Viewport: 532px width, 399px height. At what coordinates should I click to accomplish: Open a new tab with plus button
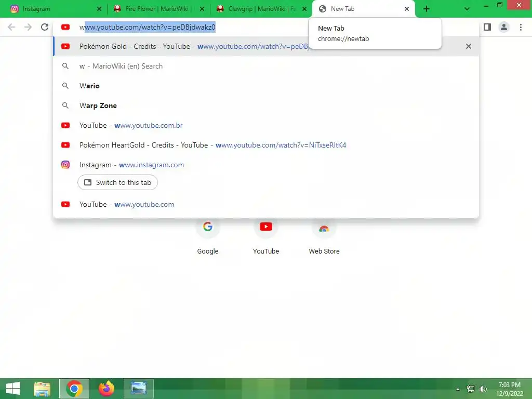[427, 9]
